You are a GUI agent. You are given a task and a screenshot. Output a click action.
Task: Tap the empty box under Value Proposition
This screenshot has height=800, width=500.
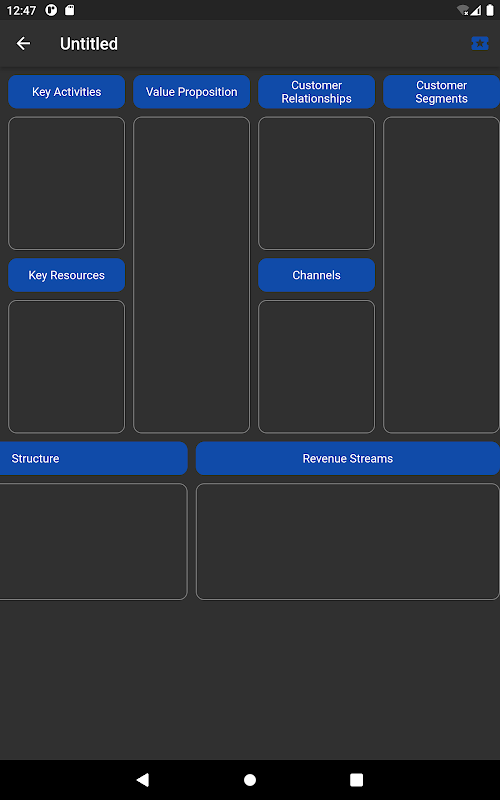191,275
